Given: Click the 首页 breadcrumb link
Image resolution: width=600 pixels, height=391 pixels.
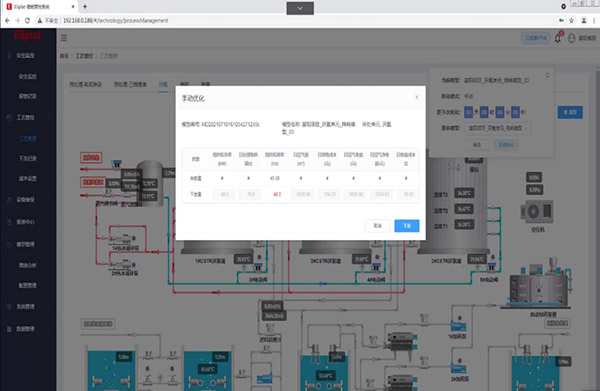Looking at the screenshot, I should (64, 56).
